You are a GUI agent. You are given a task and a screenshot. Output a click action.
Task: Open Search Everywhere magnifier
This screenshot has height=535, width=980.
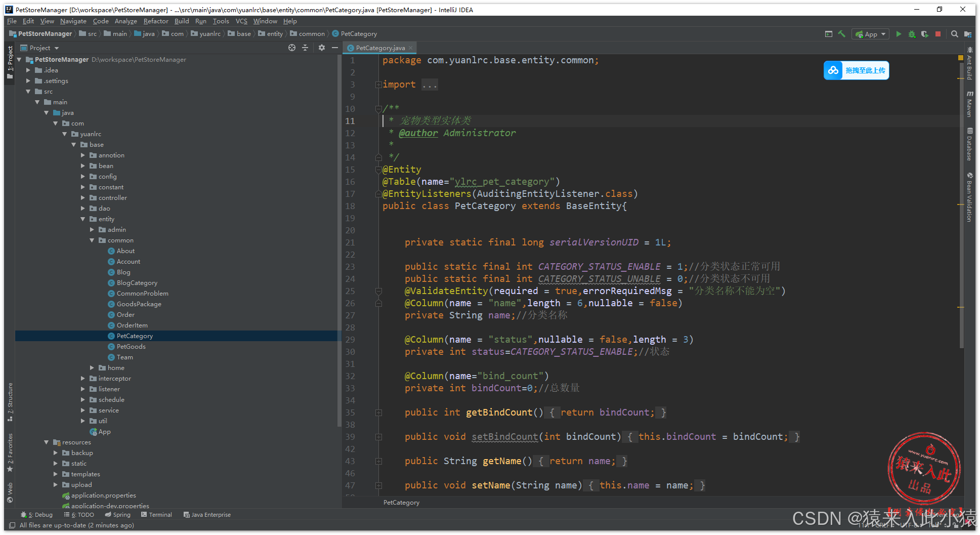(x=954, y=34)
